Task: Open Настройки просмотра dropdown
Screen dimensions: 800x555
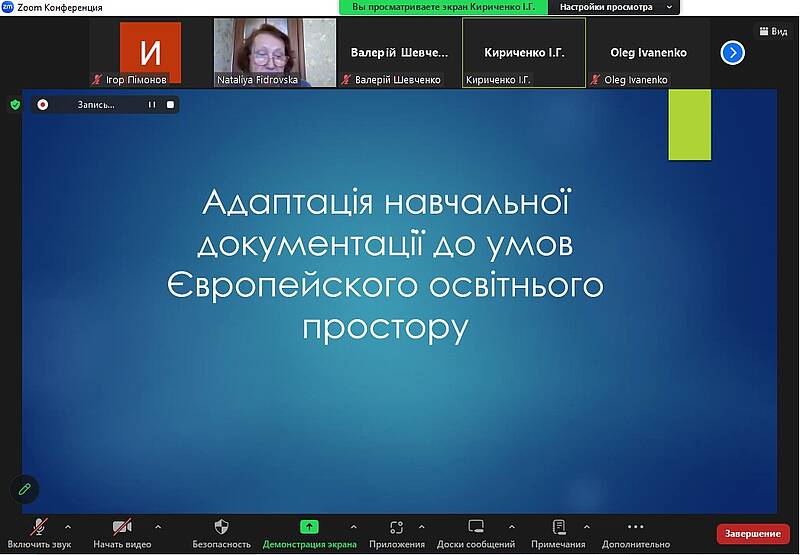Action: [614, 7]
